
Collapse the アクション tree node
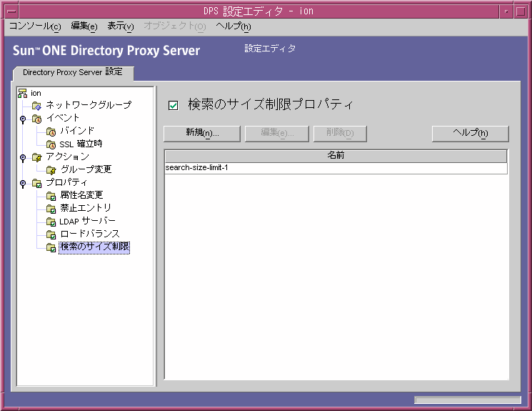23,157
